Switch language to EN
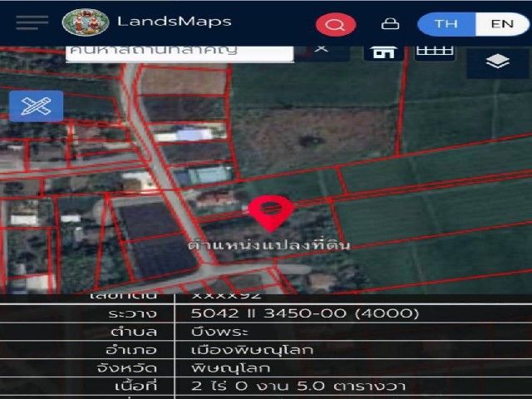 502,24
